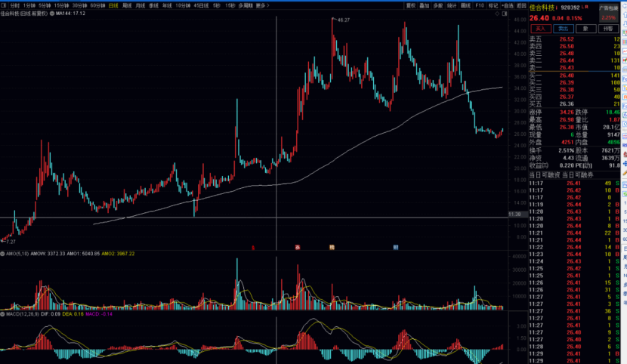
Task: Expand the 更多 periods dropdown
Action: pos(261,5)
